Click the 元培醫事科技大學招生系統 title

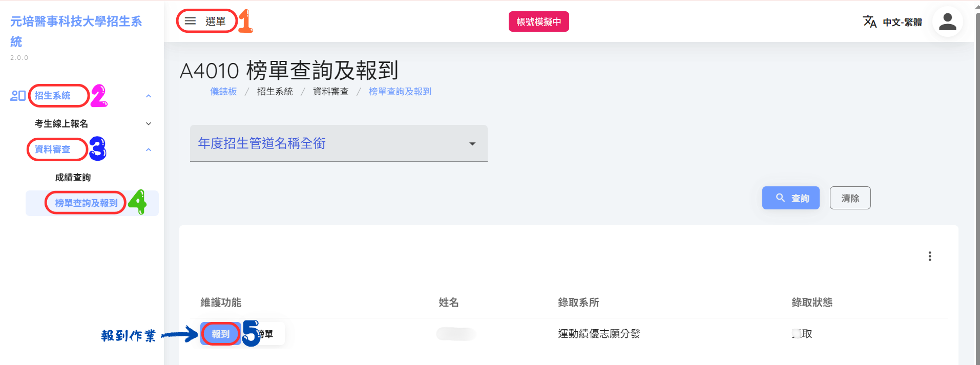76,31
